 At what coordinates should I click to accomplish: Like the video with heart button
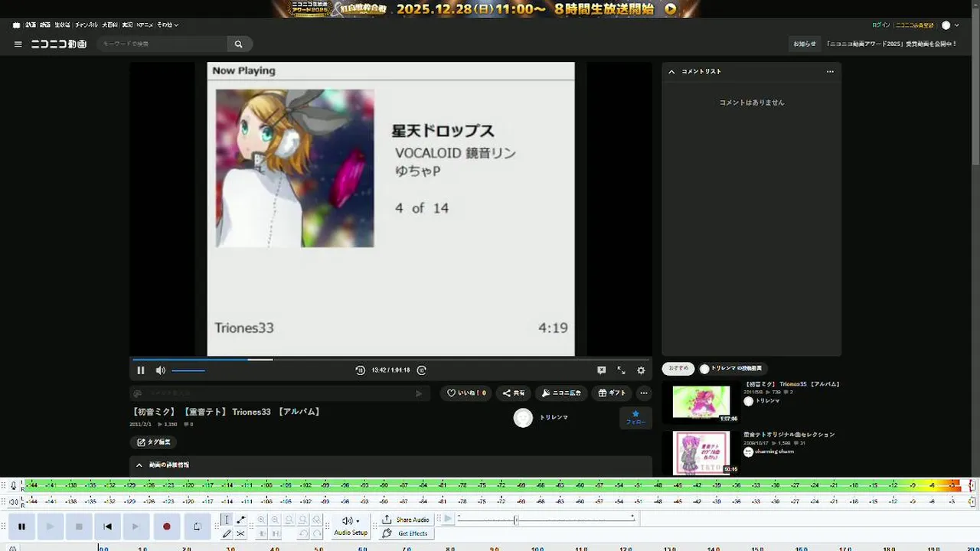[466, 393]
